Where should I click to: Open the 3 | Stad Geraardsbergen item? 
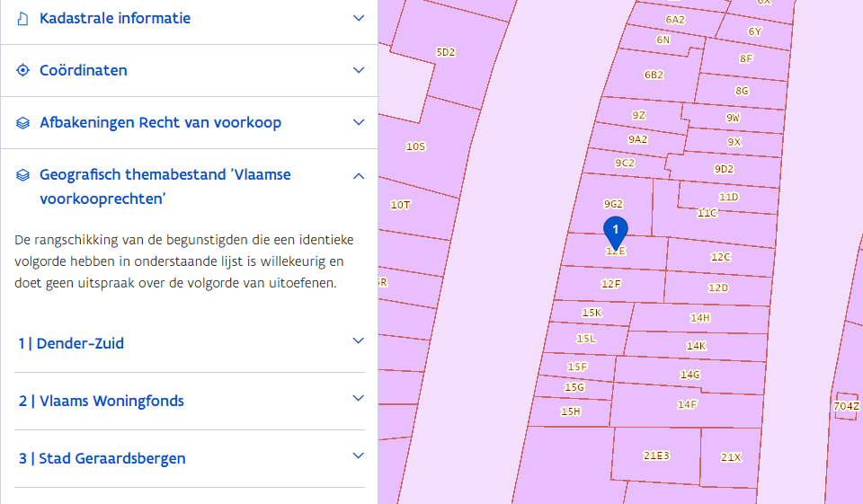pyautogui.click(x=102, y=458)
